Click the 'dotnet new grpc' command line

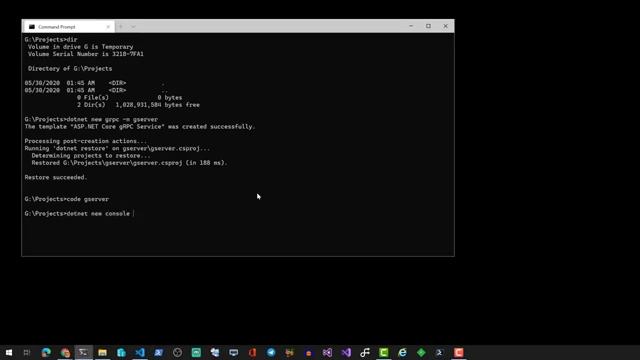[x=91, y=120]
